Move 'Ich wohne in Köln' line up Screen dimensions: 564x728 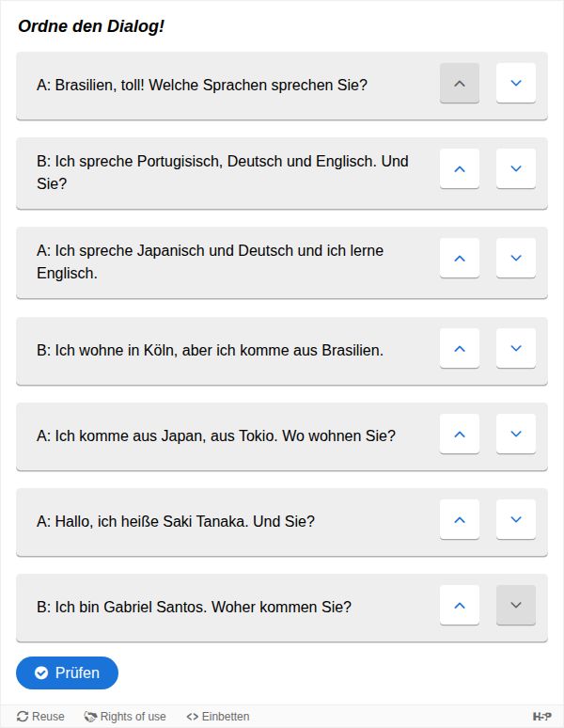[x=460, y=349]
